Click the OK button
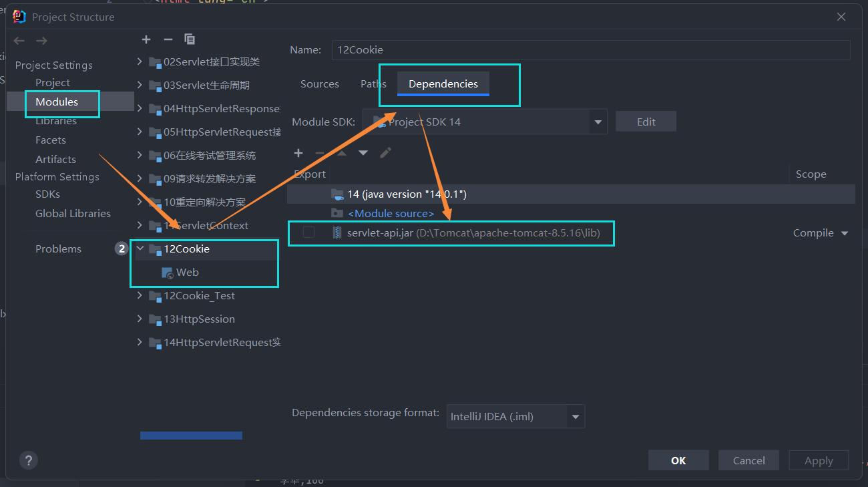 pyautogui.click(x=678, y=460)
